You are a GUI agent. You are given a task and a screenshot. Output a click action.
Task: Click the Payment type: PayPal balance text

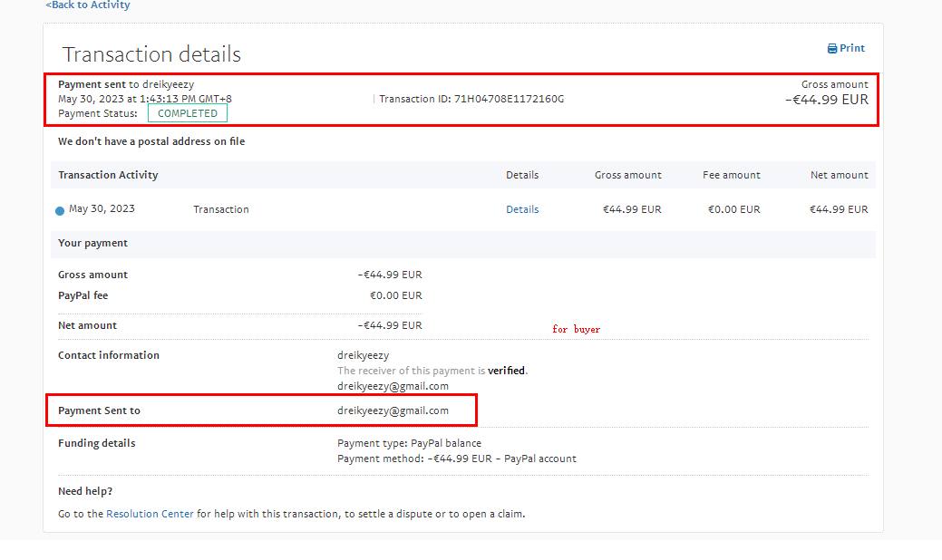[409, 443]
